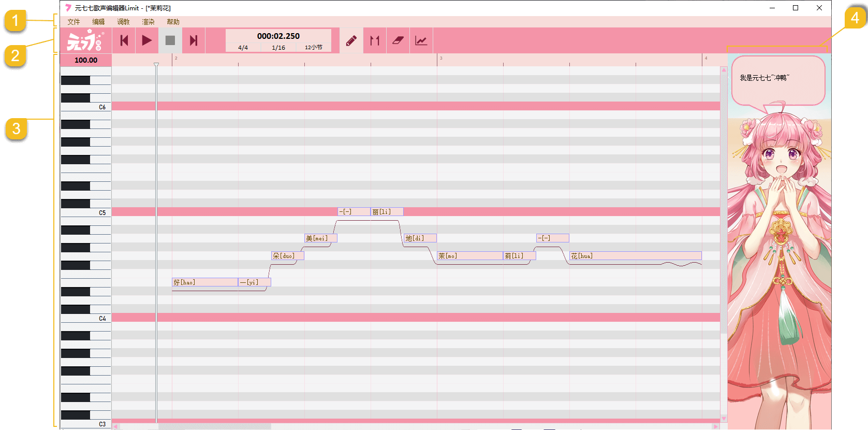The image size is (868, 430).
Task: Start playback with the play button
Action: 147,40
